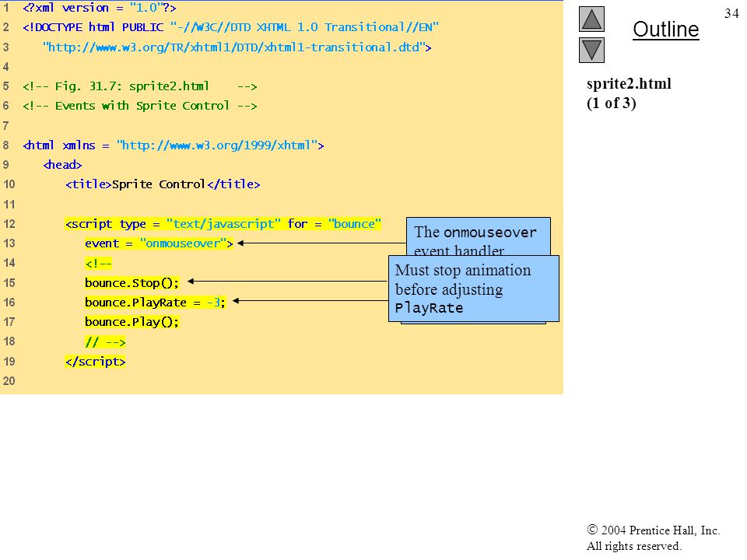Click the bounce.Stop(); statement

click(132, 283)
